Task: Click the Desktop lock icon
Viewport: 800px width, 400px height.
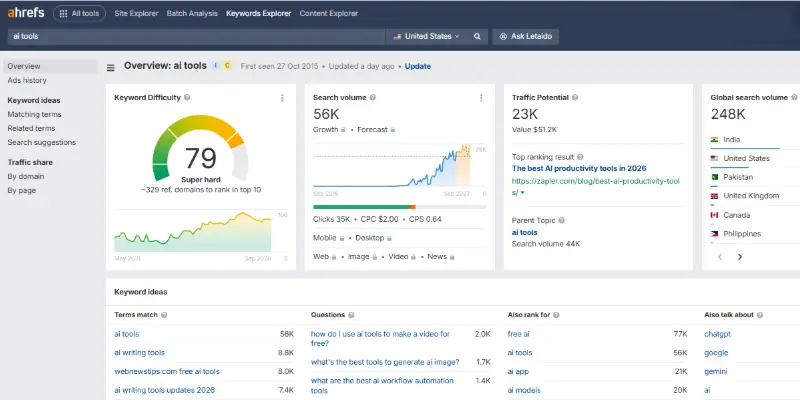Action: (389, 238)
